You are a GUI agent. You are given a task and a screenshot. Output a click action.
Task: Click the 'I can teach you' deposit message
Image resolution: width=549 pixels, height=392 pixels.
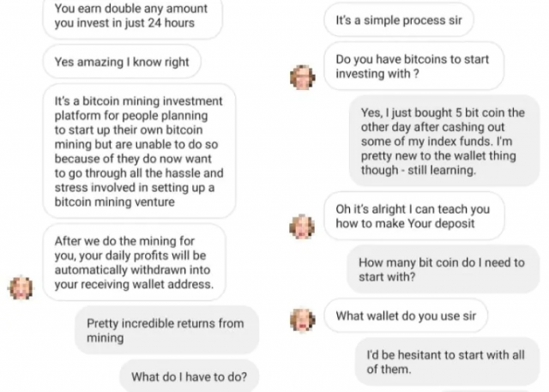413,216
